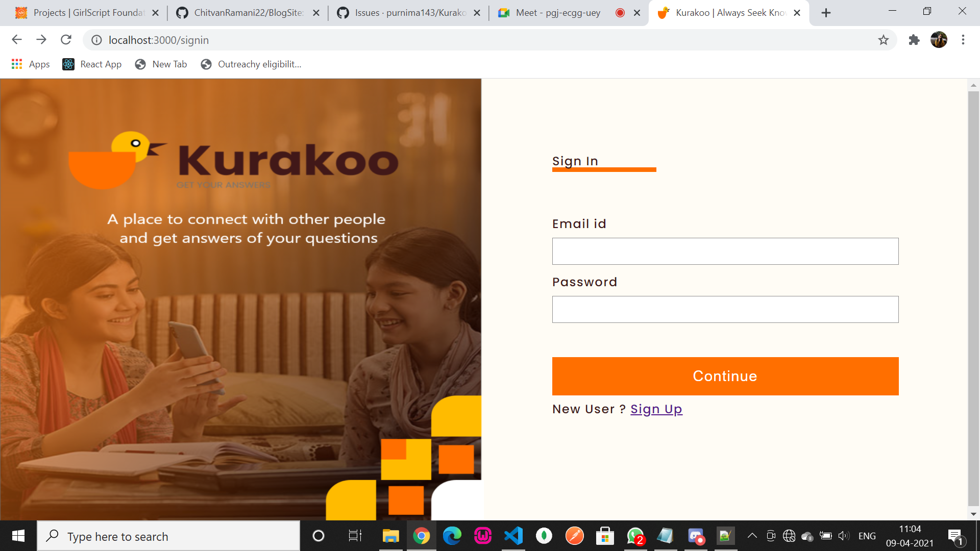The image size is (980, 551).
Task: Open the React App bookmark
Action: pos(92,64)
